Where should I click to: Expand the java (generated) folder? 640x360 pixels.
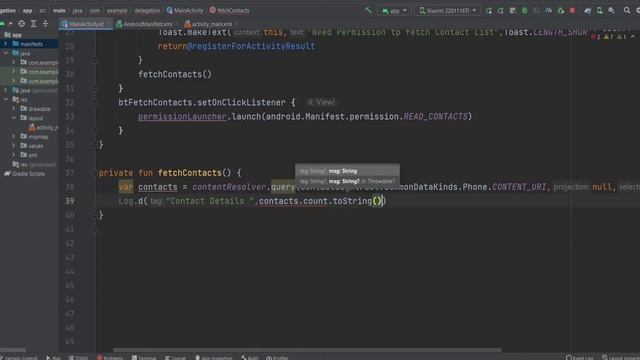[x=5, y=90]
